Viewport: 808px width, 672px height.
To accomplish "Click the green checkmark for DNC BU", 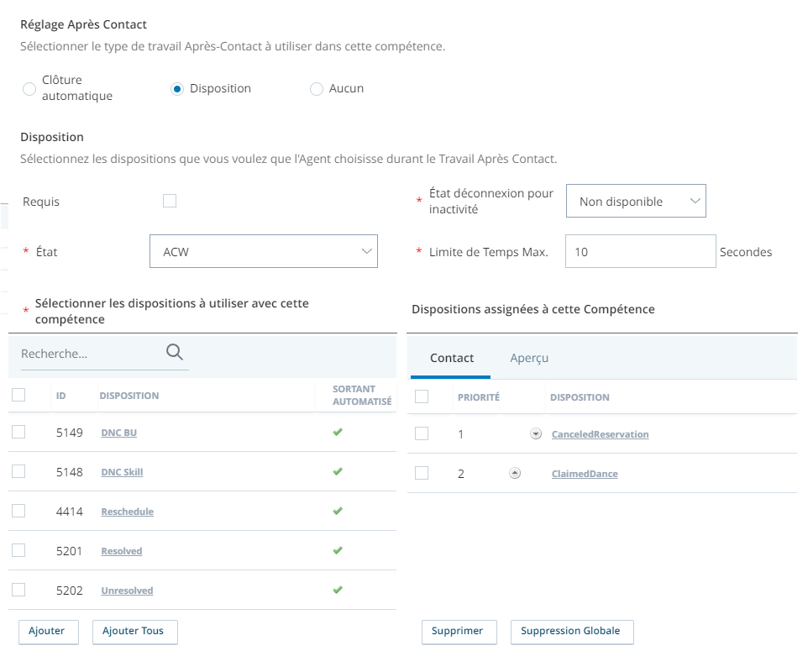I will (338, 432).
